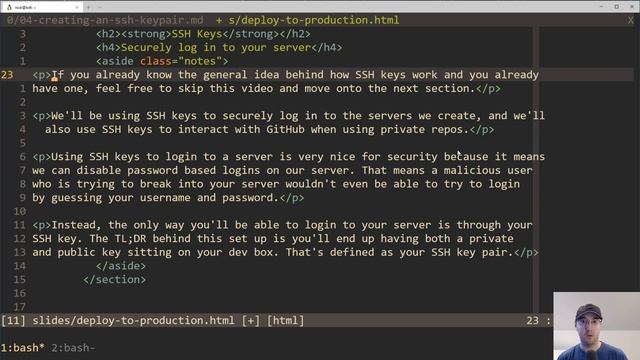This screenshot has height=360, width=640.
Task: Click the line 'and public key sitting on your'
Action: 285,252
